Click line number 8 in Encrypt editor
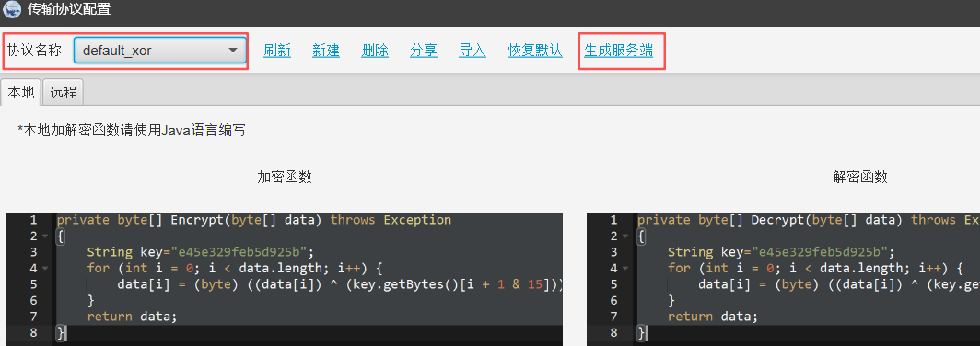The height and width of the screenshot is (346, 980). (33, 333)
